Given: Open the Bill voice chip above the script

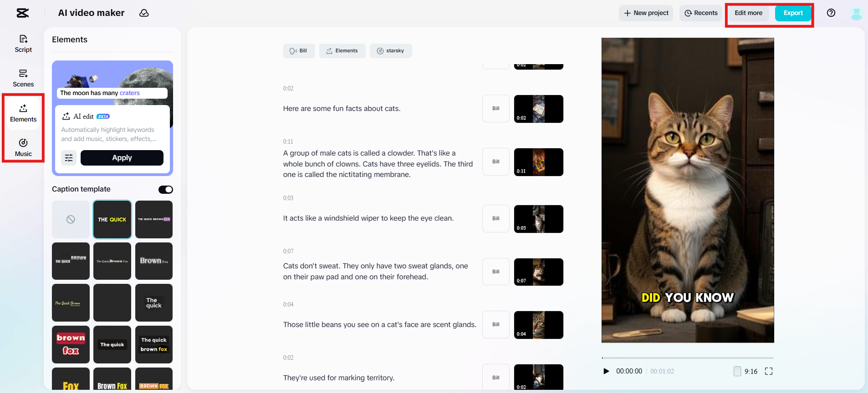Looking at the screenshot, I should (x=299, y=51).
